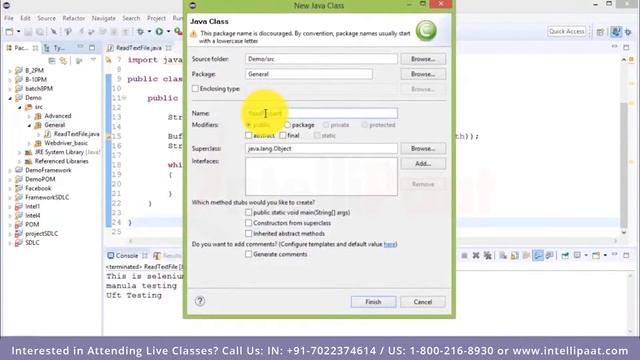Click the Finish button
Image resolution: width=640 pixels, height=360 pixels.
373,302
